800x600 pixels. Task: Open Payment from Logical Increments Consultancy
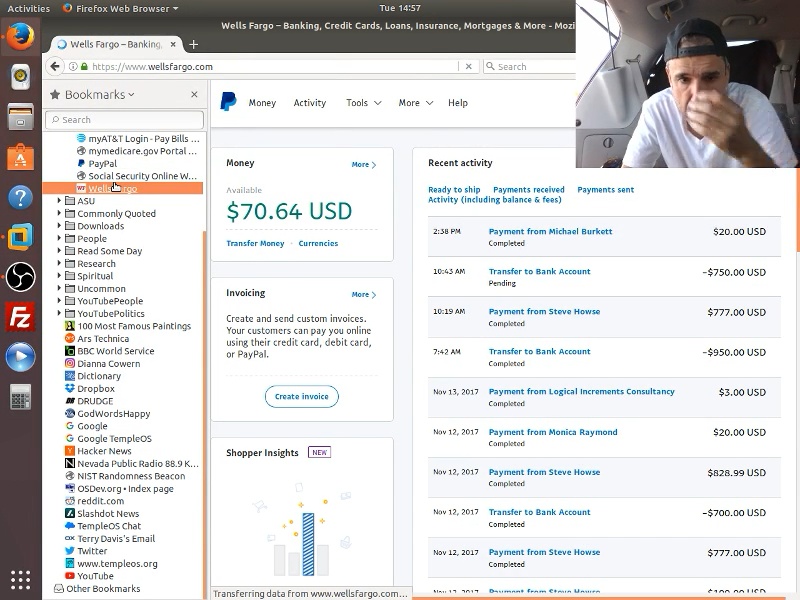(582, 391)
